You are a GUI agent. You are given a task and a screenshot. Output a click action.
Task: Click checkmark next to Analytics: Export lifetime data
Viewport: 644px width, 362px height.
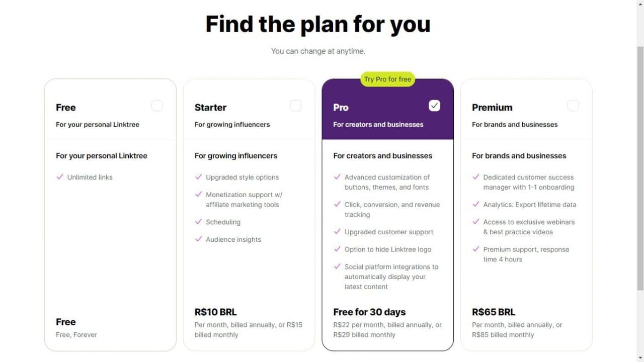coord(476,205)
